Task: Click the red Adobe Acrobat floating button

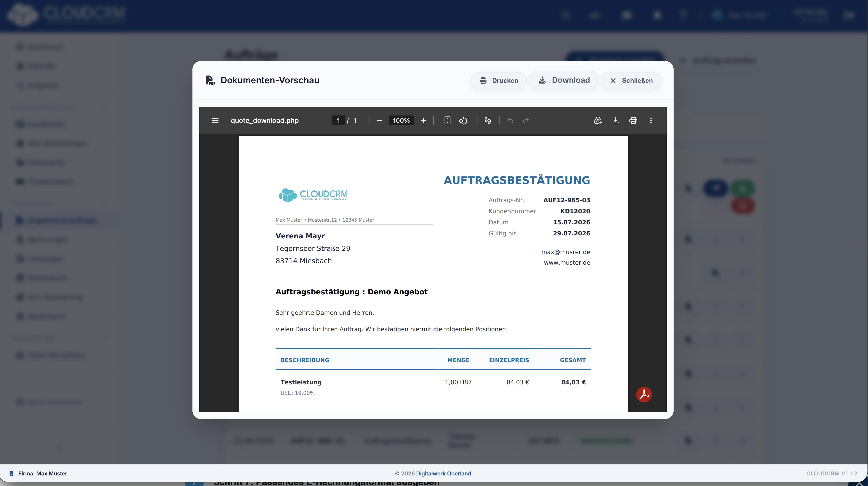Action: coord(644,394)
